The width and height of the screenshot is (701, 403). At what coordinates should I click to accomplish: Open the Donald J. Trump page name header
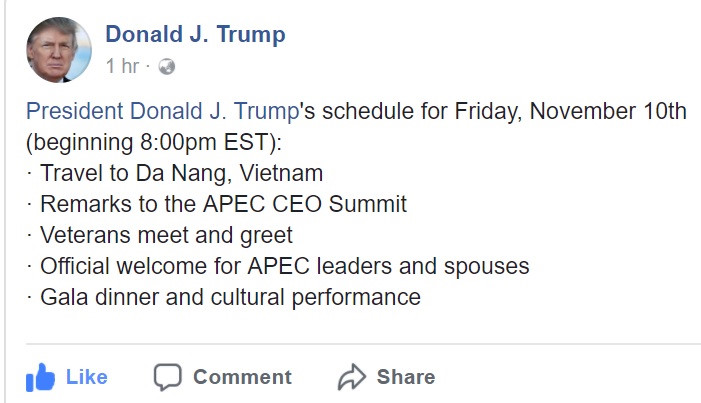pyautogui.click(x=195, y=34)
